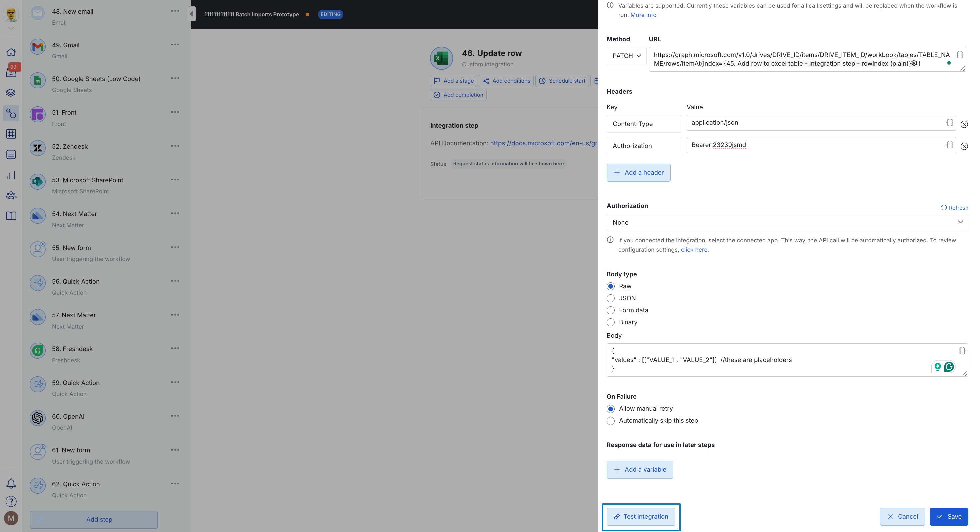Insert variable into URL field via braces icon
980x532 pixels.
(959, 55)
